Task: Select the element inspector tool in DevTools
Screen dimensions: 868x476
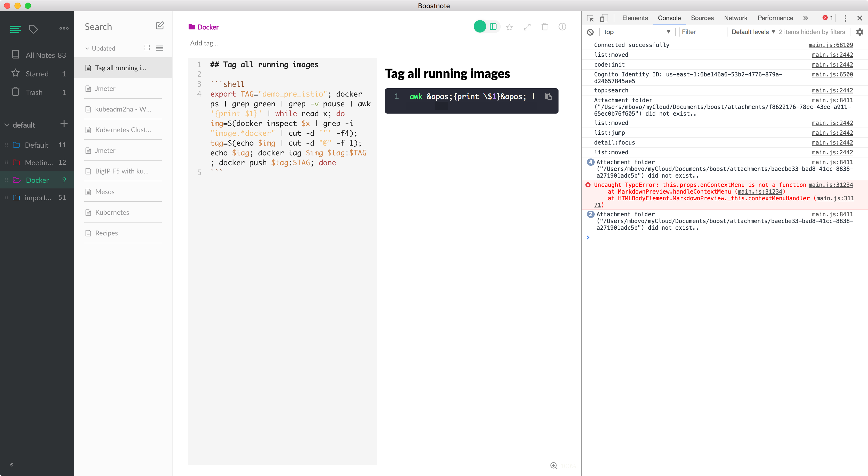Action: tap(590, 18)
